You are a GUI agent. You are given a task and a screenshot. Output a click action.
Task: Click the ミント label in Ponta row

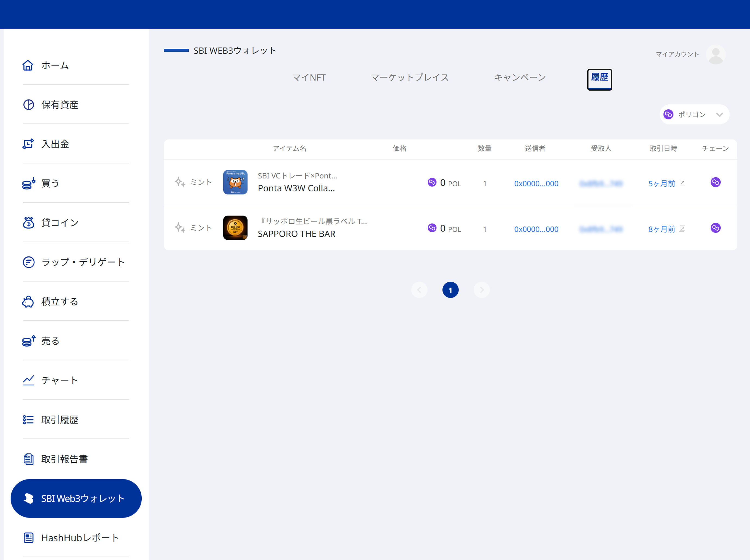(x=201, y=182)
